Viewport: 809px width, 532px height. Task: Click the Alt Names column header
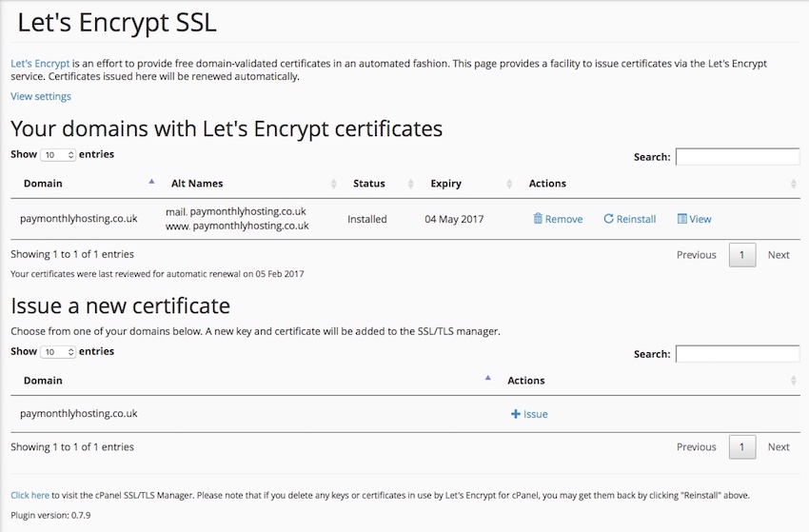pyautogui.click(x=197, y=183)
